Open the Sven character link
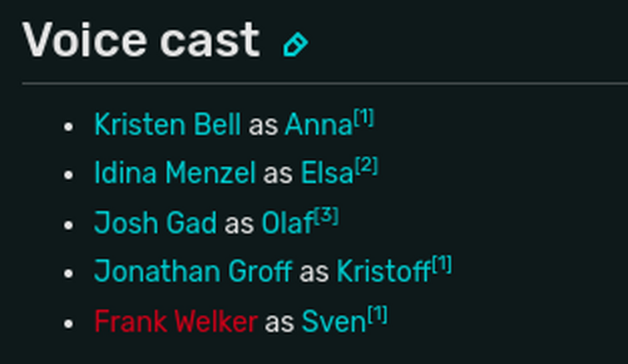 [334, 321]
